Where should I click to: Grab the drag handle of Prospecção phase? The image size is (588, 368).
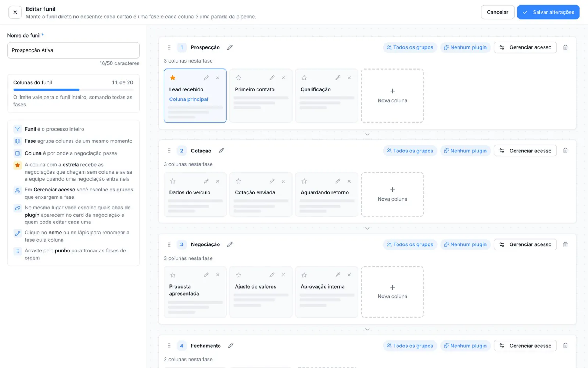pyautogui.click(x=169, y=47)
